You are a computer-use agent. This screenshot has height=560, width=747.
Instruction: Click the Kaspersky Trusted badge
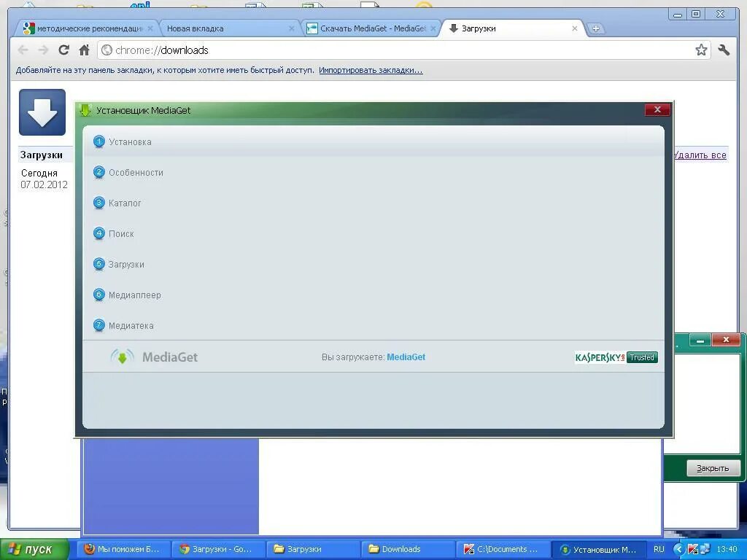click(x=616, y=357)
